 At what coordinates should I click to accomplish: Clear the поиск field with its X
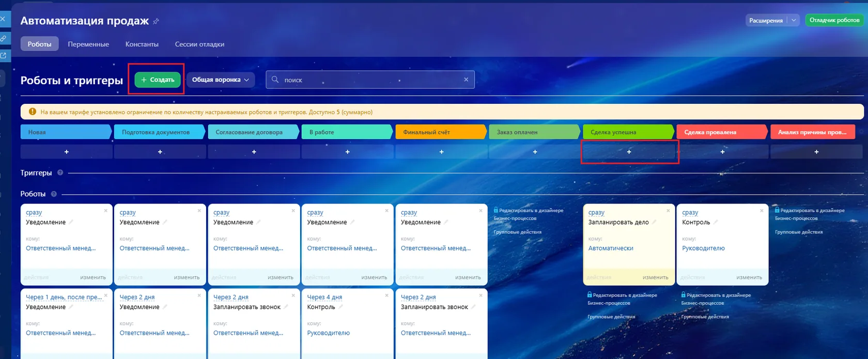[466, 80]
